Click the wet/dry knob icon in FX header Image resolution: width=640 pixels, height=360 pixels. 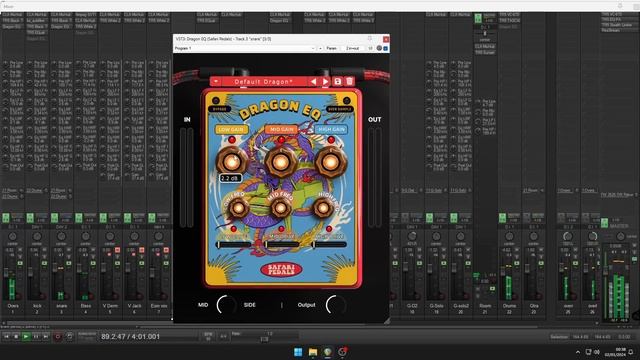tap(379, 48)
